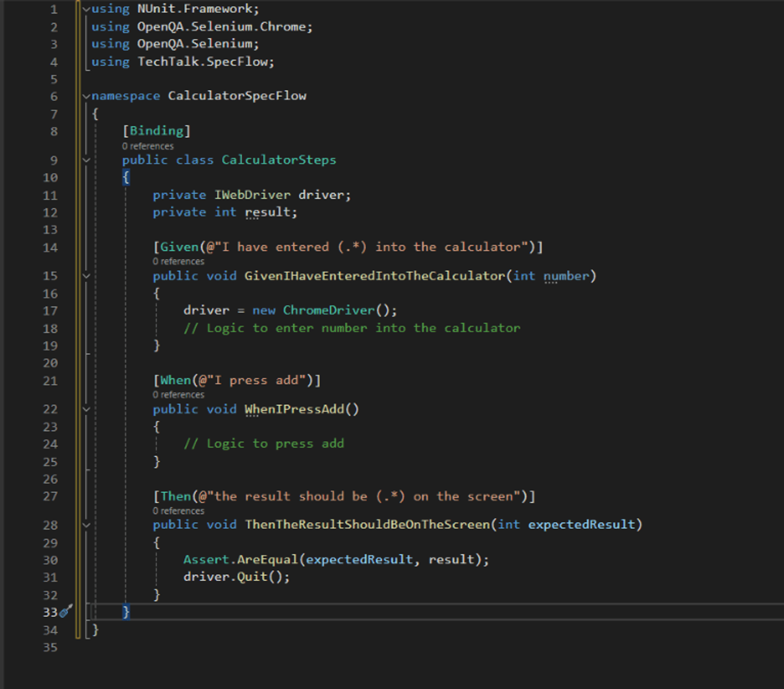Viewport: 784px width, 689px height.
Task: Click the Then attribute keyword on line 27
Action: (x=176, y=496)
